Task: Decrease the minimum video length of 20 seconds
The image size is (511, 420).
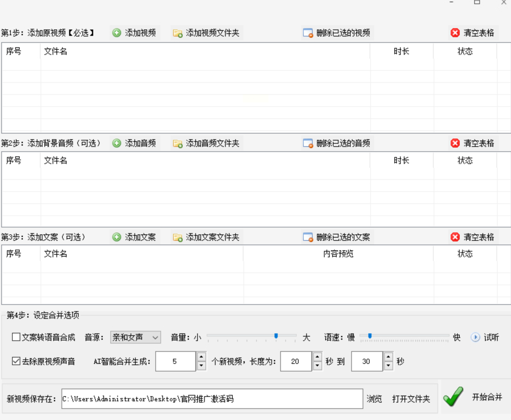Action: tap(317, 365)
